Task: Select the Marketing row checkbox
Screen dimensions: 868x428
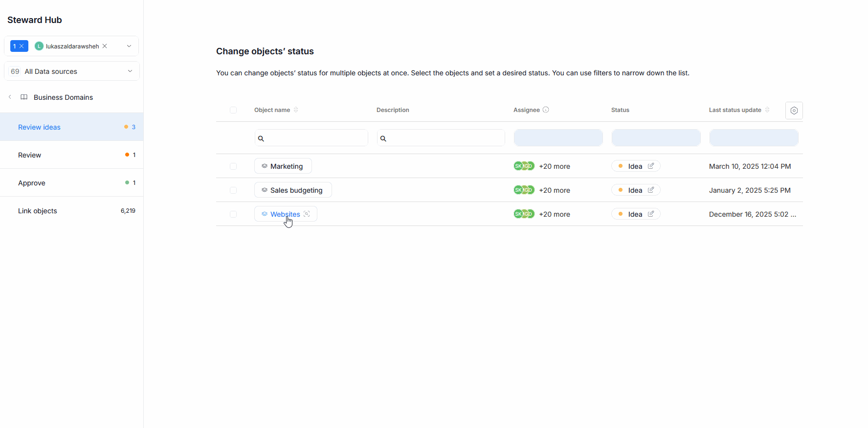Action: pyautogui.click(x=233, y=166)
